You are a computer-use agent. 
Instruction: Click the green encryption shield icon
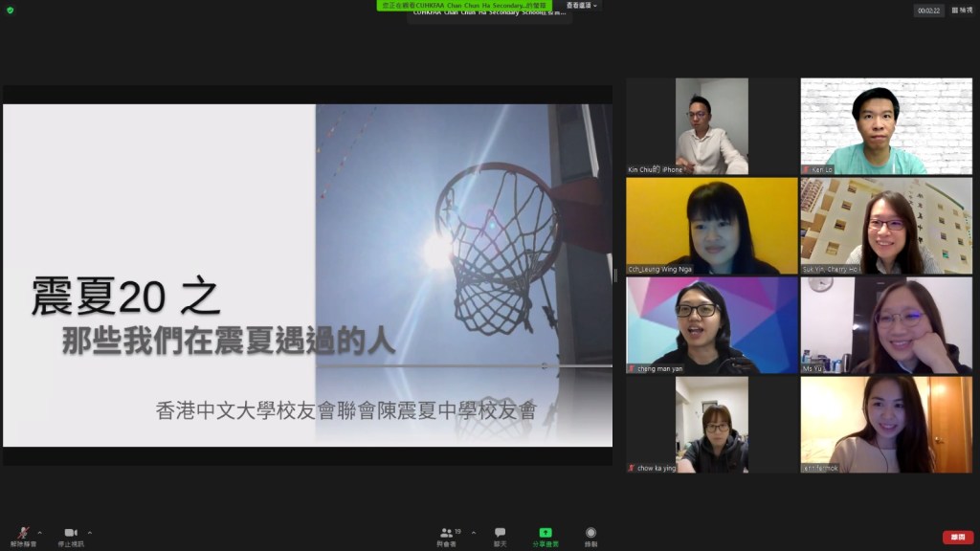click(x=10, y=10)
